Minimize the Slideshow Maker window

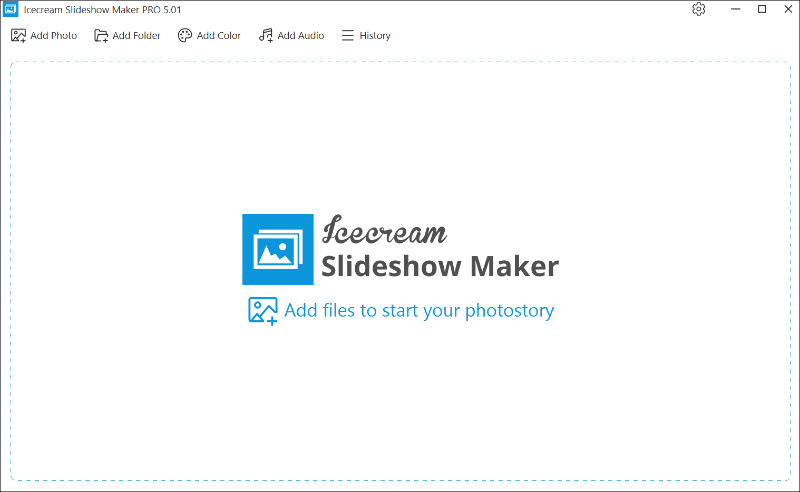pos(735,9)
